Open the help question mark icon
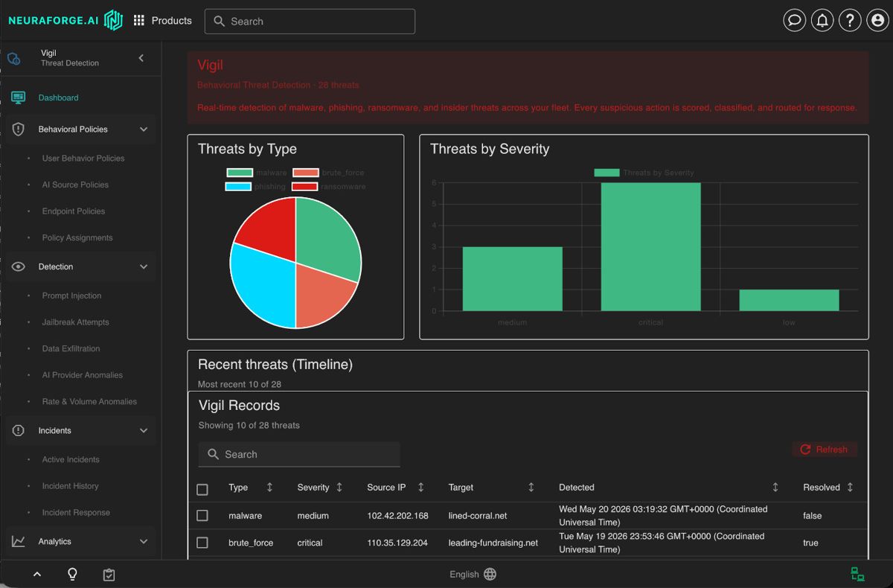Image resolution: width=893 pixels, height=588 pixels. coord(850,21)
